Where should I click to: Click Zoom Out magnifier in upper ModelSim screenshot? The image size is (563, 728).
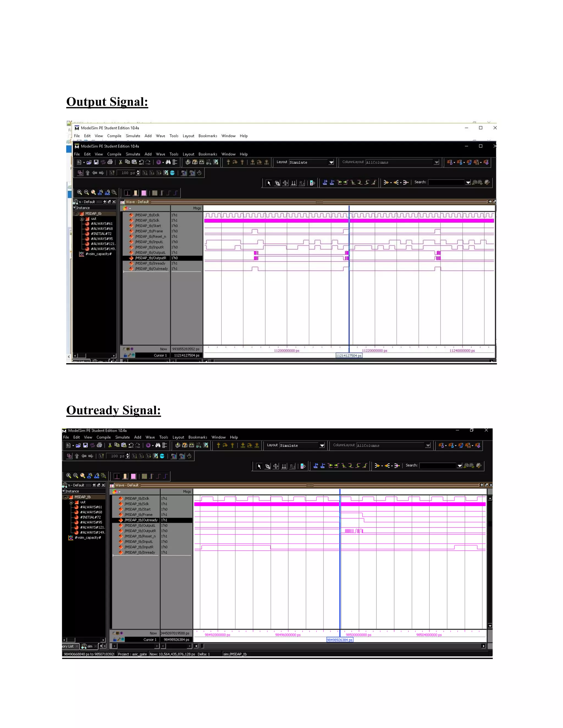pos(86,192)
